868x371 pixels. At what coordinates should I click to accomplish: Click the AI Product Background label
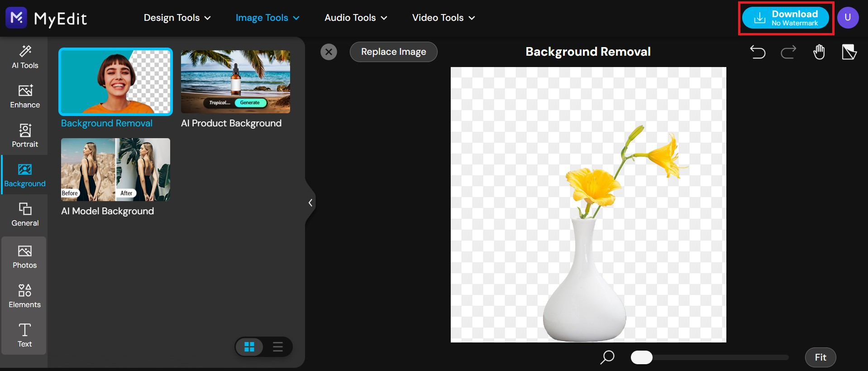click(x=231, y=123)
